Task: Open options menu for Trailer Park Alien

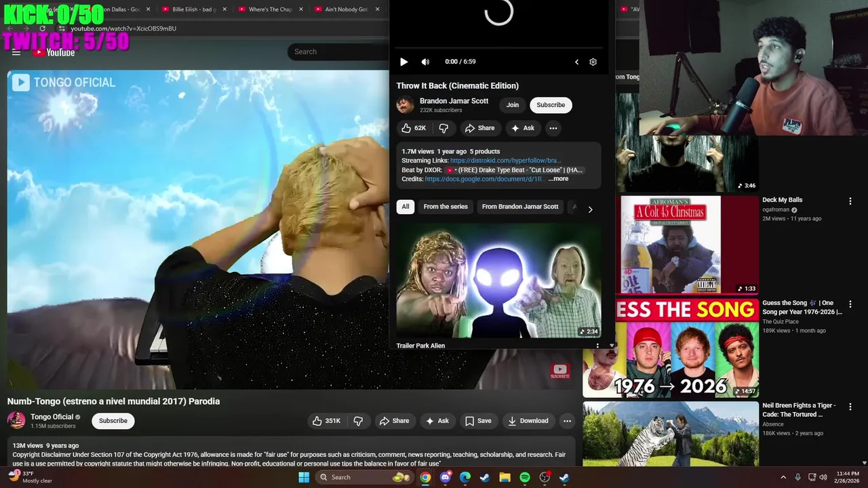Action: pyautogui.click(x=597, y=346)
